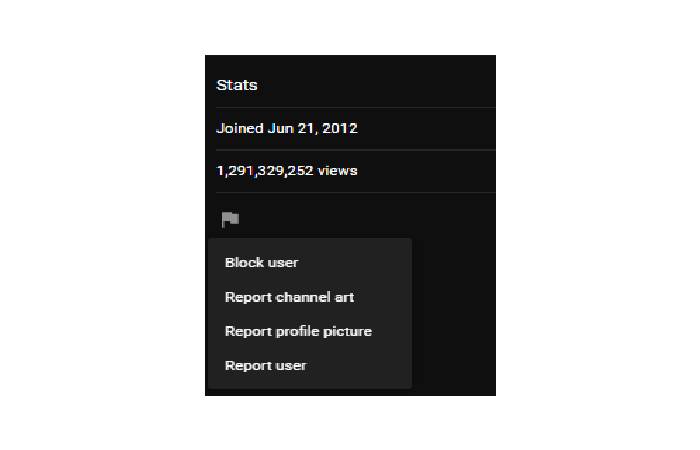
Task: Select Report profile picture entry
Action: [x=298, y=331]
